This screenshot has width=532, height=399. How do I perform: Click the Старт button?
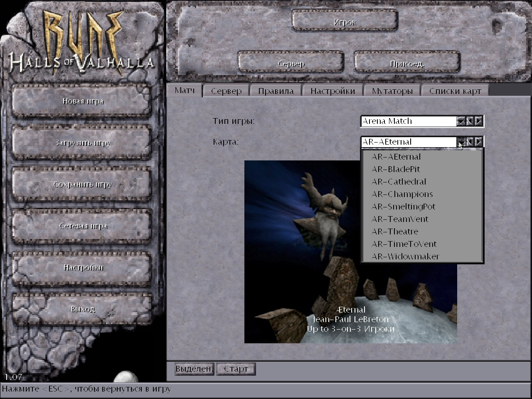click(236, 369)
